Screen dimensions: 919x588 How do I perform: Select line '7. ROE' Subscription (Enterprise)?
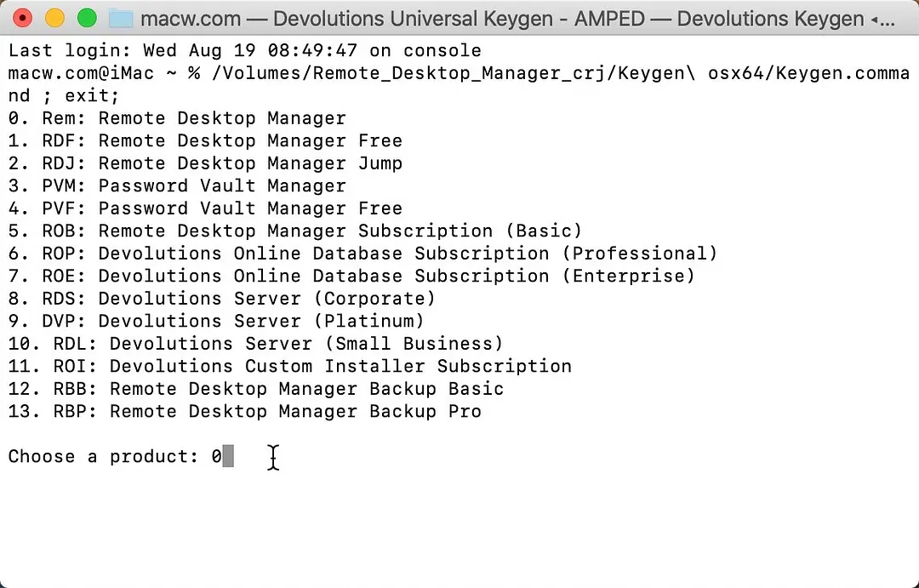click(351, 276)
